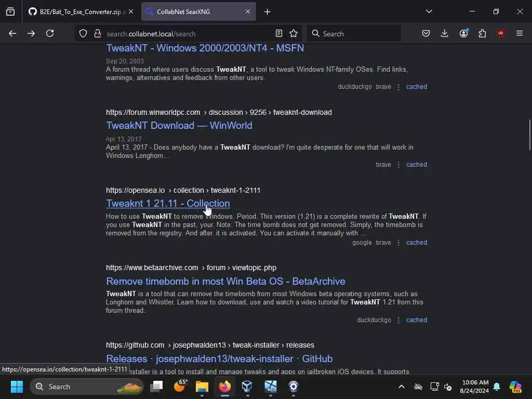Click github.com josephwalden13 URL breadcrumb
532x399 pixels.
coord(210,345)
